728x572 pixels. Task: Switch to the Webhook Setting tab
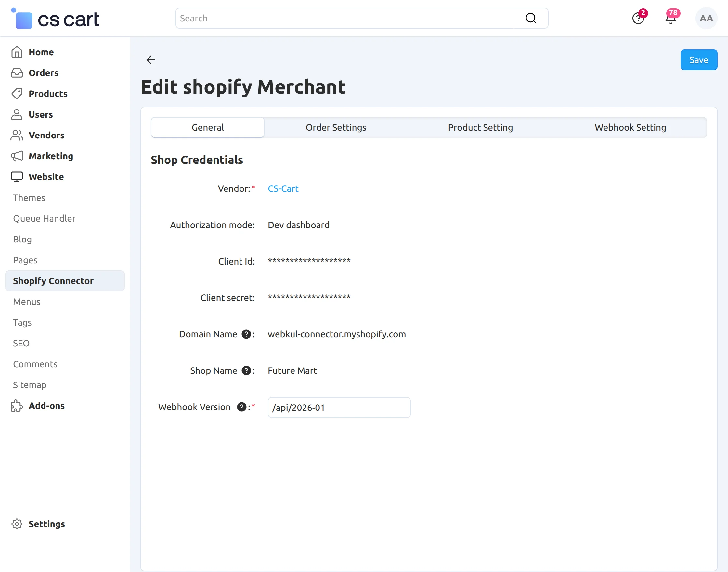[x=630, y=128]
